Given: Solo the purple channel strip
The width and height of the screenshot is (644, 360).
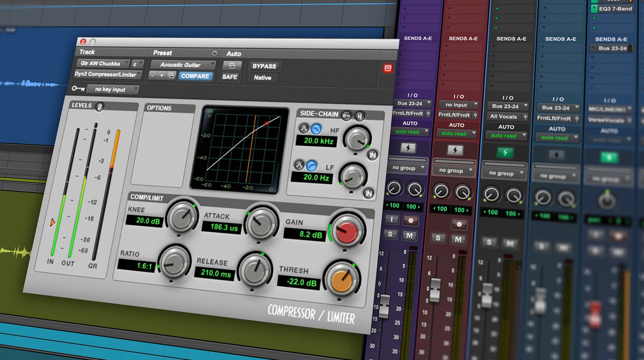Looking at the screenshot, I should 390,234.
